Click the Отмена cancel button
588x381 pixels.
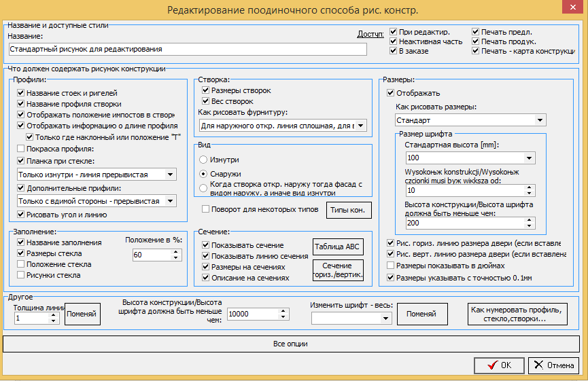coord(553,365)
